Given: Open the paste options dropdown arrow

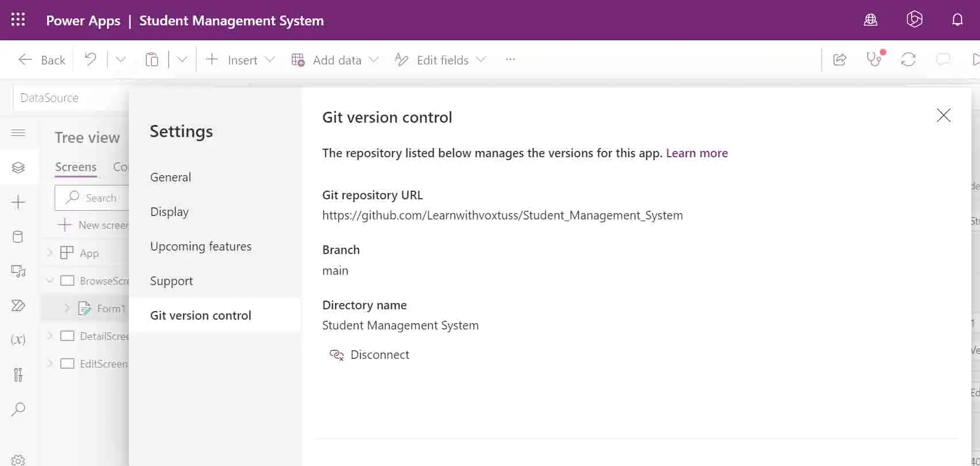Looking at the screenshot, I should (182, 59).
